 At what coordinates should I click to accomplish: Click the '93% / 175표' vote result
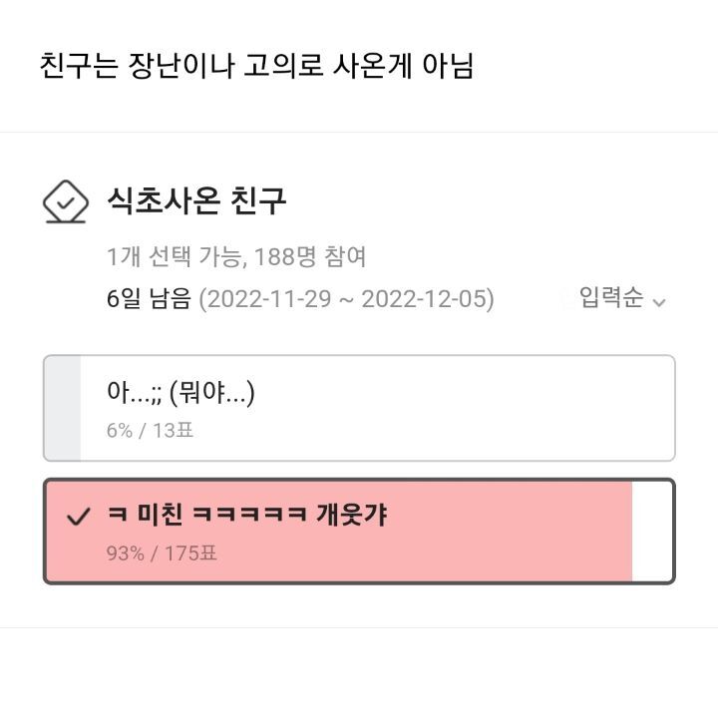point(162,552)
